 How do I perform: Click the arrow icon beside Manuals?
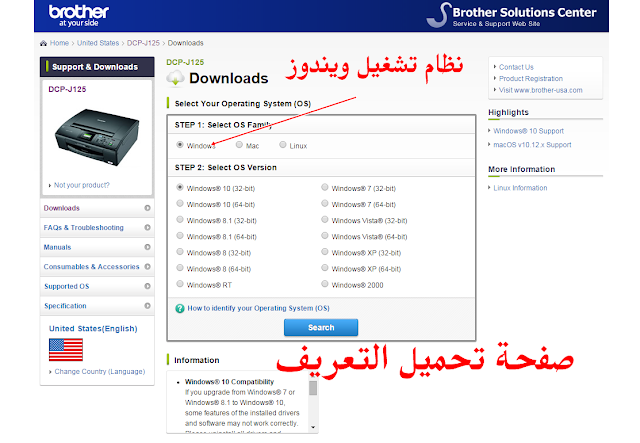147,247
